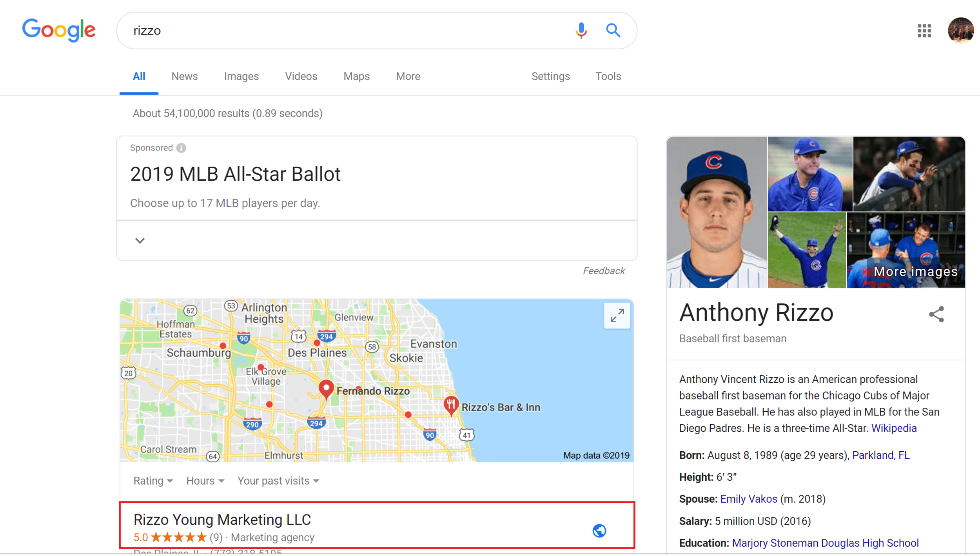Switch to the Images tab
This screenshot has height=556, width=980.
pos(241,76)
